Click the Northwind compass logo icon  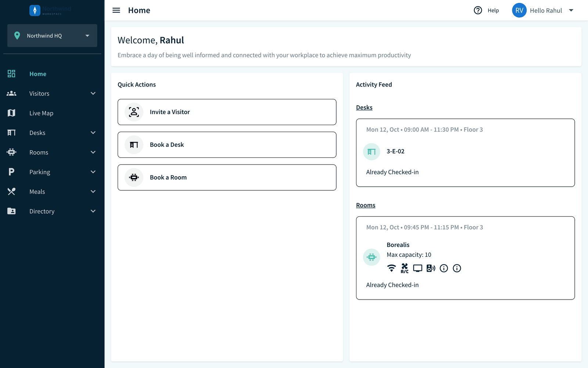pyautogui.click(x=35, y=10)
